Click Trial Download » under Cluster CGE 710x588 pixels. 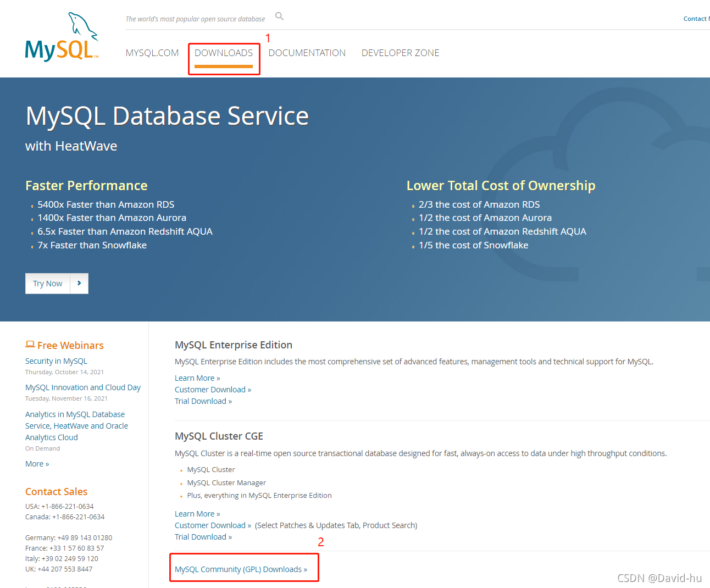click(x=203, y=537)
